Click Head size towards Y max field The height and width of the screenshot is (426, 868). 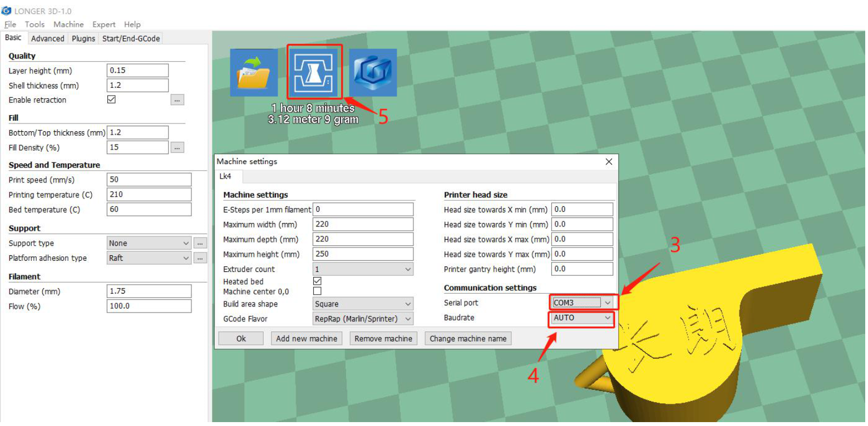(x=582, y=254)
